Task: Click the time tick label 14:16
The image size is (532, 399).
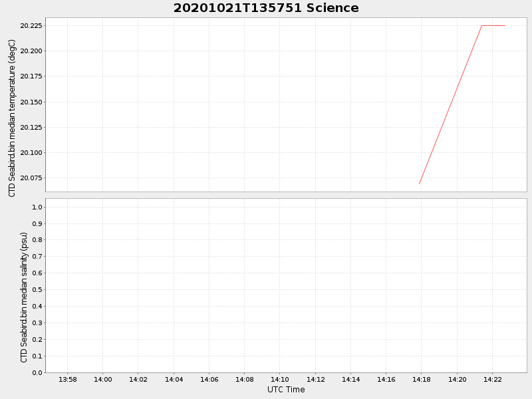Action: point(386,380)
